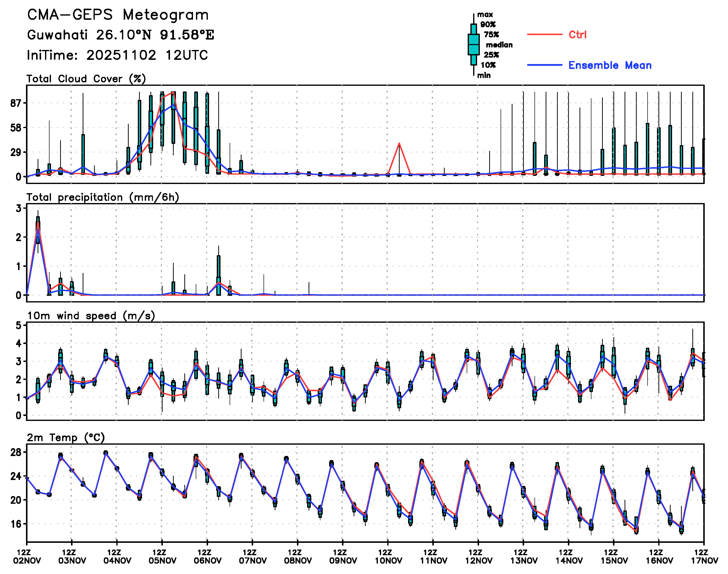
Task: Click the blue Ensemble Mean legend line
Action: [544, 65]
